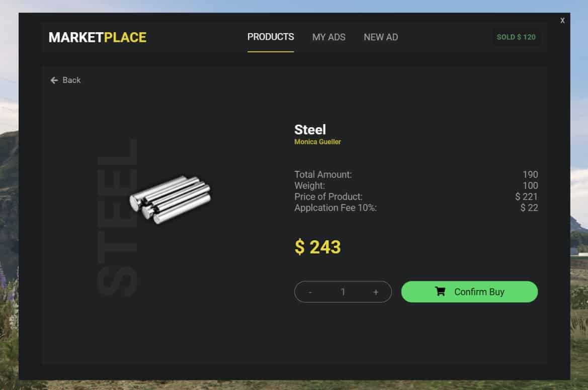This screenshot has width=588, height=390.
Task: Click the Application Fee 10% entry
Action: (x=333, y=208)
